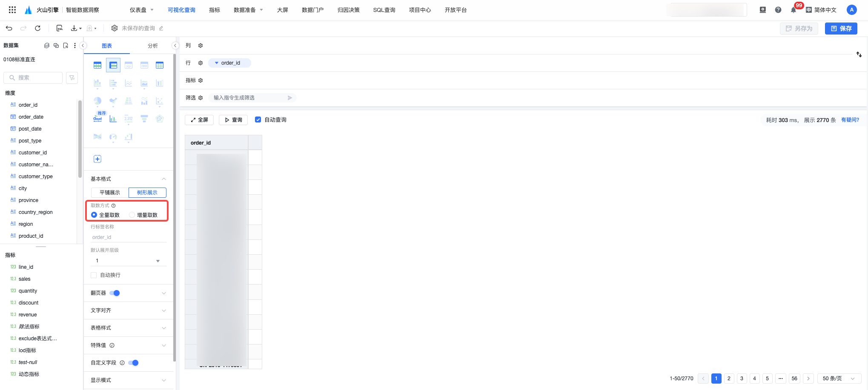Screen dimensions: 868x390
Task: Click the dataset filter icon next to search
Action: pyautogui.click(x=72, y=78)
